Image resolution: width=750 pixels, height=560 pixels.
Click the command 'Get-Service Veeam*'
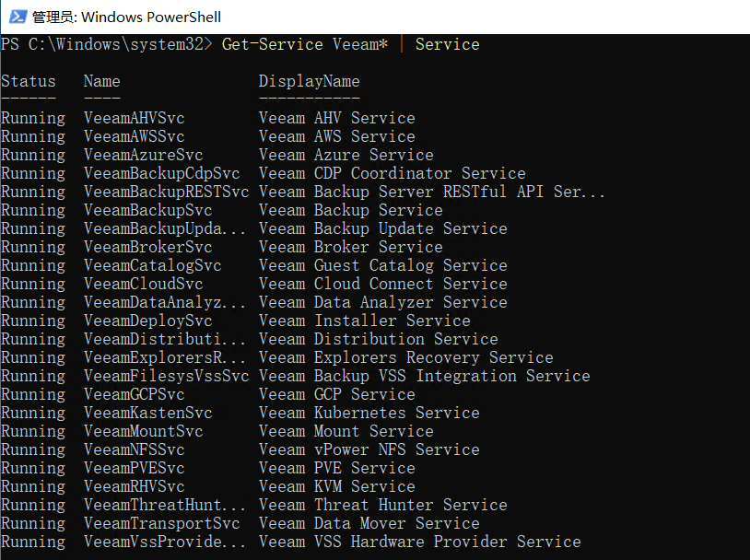[x=306, y=43]
